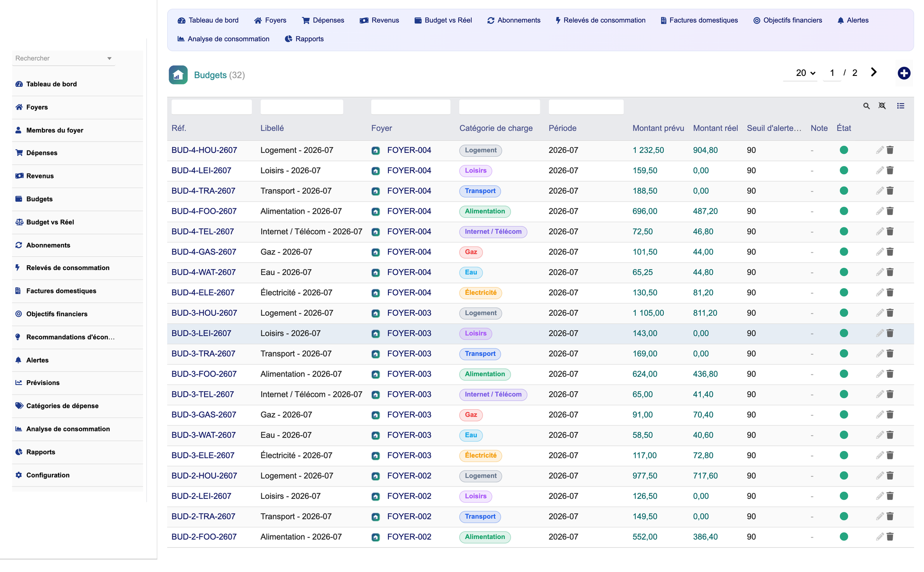The image size is (924, 572).
Task: Click the Électricité badge in BUD-4-ELE-2607 row
Action: (481, 293)
